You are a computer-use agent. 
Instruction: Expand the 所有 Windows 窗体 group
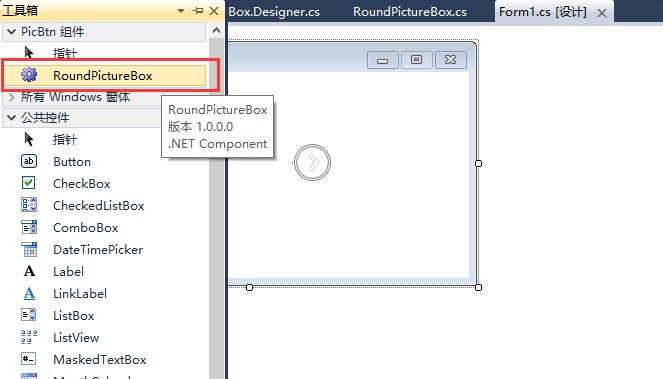[11, 98]
